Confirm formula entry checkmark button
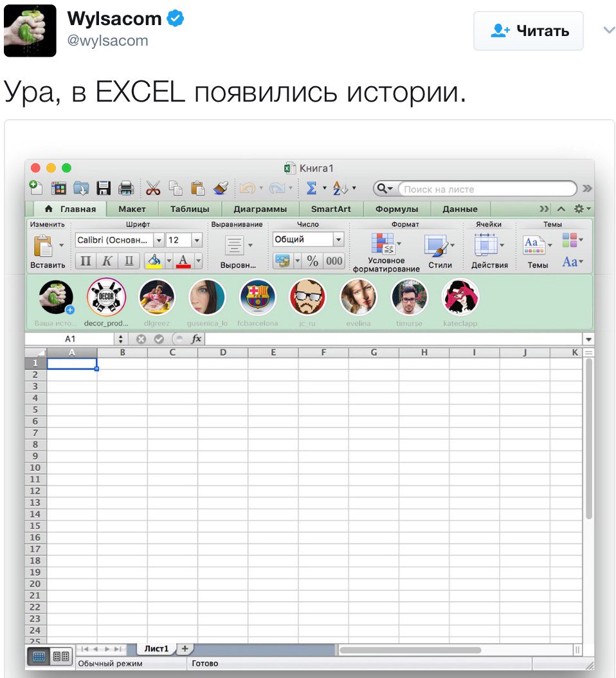 (159, 339)
